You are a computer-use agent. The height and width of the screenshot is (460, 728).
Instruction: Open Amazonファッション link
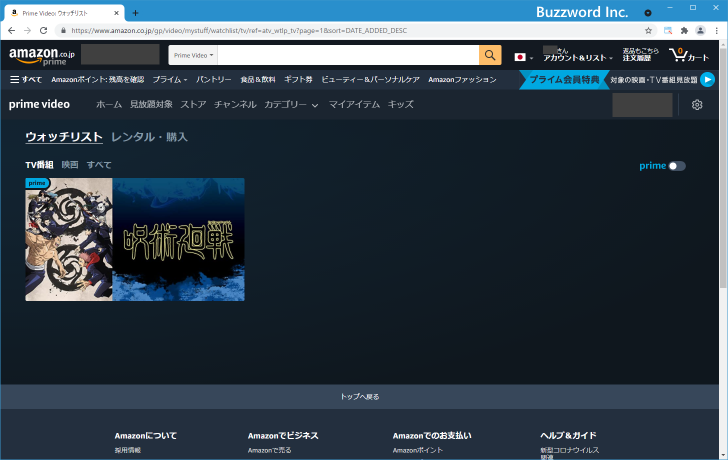point(462,80)
